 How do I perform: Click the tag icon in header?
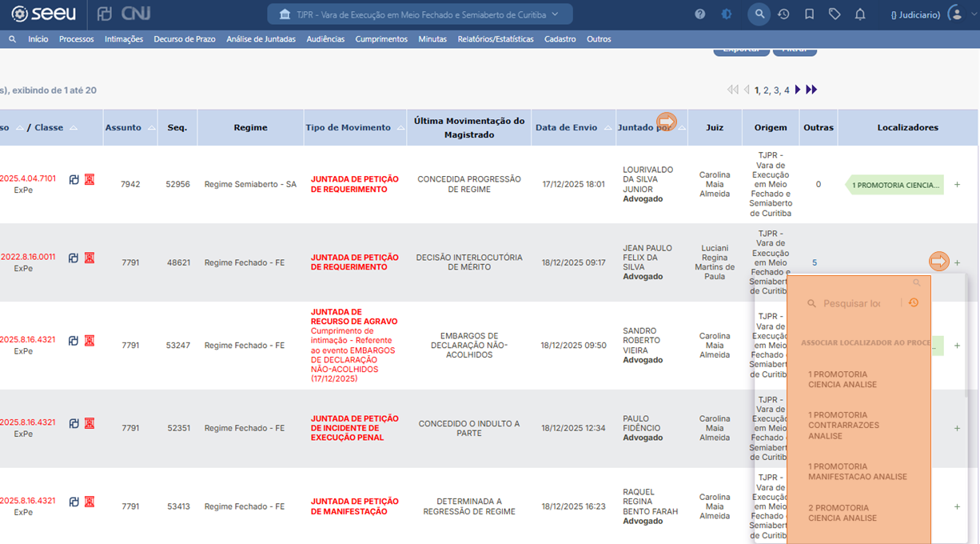[835, 14]
